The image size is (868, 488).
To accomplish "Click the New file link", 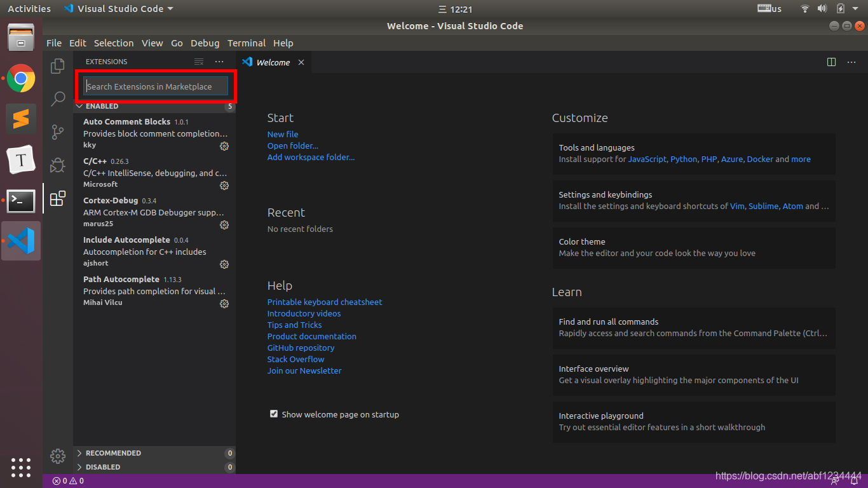I will [x=283, y=134].
